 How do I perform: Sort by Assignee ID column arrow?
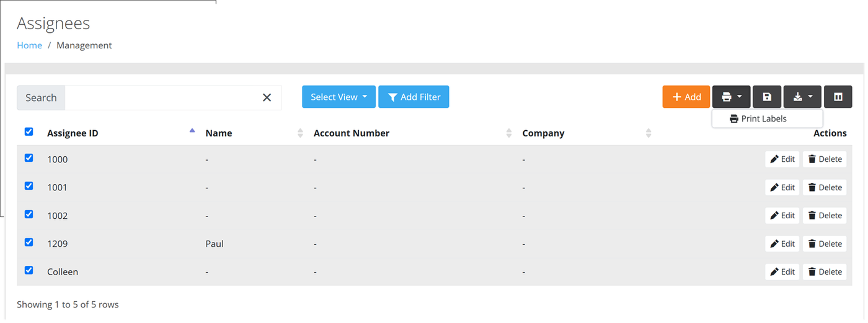pos(192,130)
